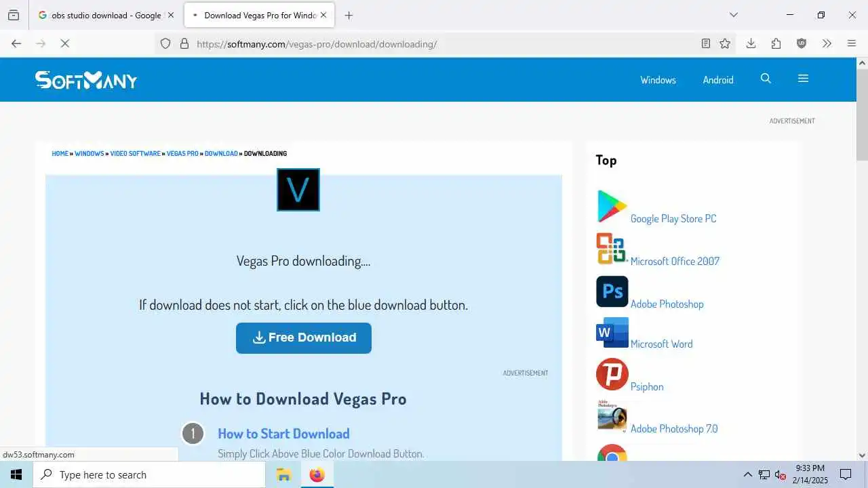Bookmark this page with the star icon
Image resolution: width=868 pixels, height=488 pixels.
725,43
